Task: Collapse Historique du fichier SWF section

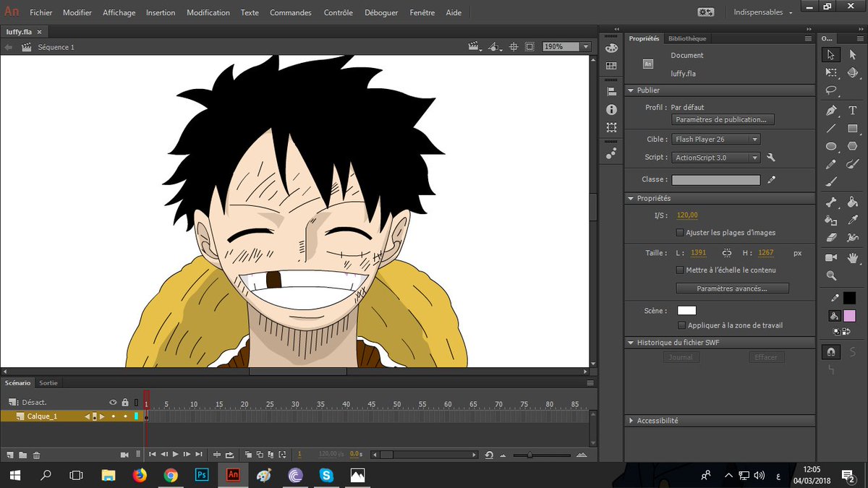Action: (x=631, y=342)
